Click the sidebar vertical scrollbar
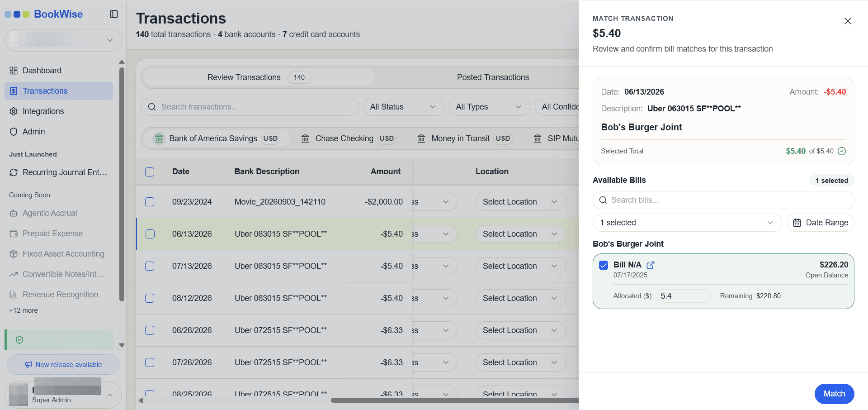This screenshot has width=868, height=410. 122,184
